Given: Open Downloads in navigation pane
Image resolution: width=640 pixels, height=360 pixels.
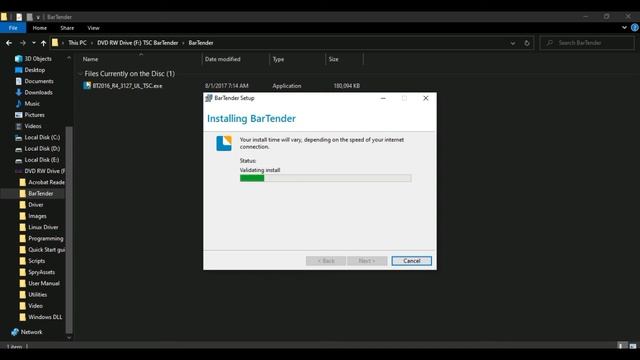Looking at the screenshot, I should pyautogui.click(x=38, y=92).
